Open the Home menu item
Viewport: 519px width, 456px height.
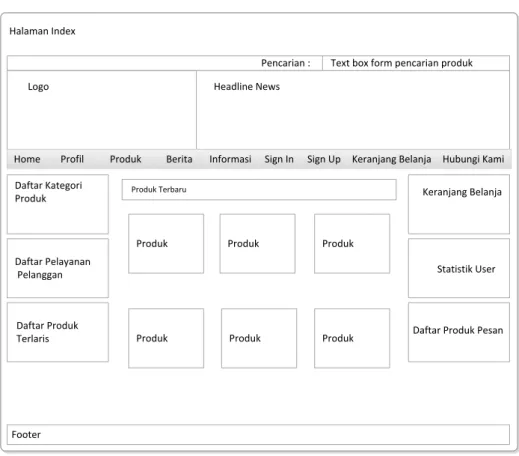(27, 159)
